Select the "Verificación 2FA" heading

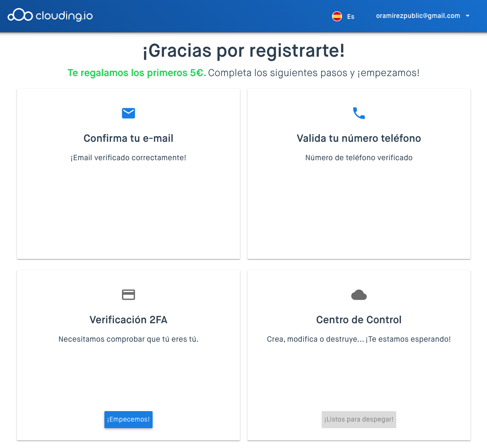[x=128, y=320]
